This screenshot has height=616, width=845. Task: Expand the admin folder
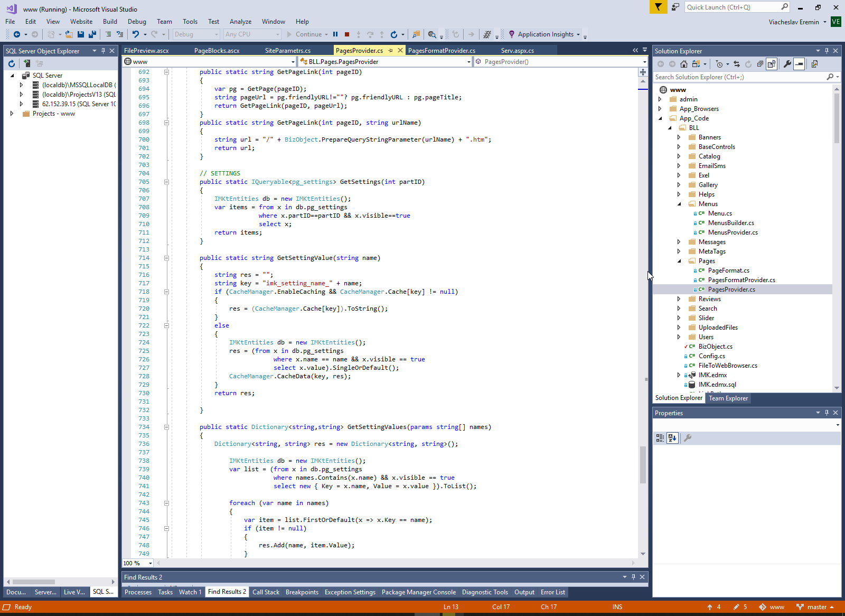click(x=660, y=99)
